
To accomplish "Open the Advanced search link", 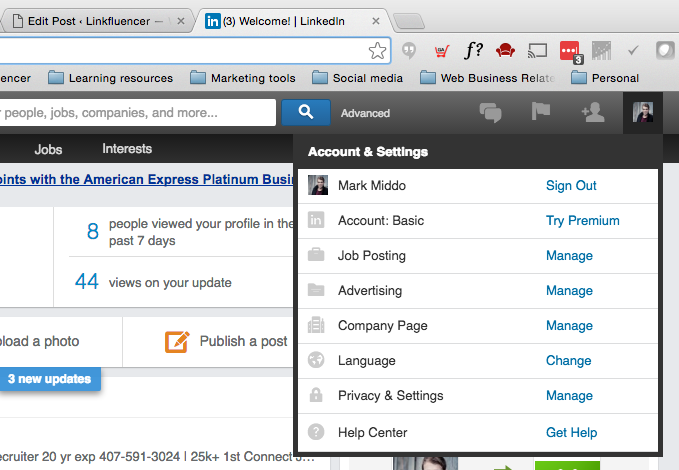I will coord(365,113).
